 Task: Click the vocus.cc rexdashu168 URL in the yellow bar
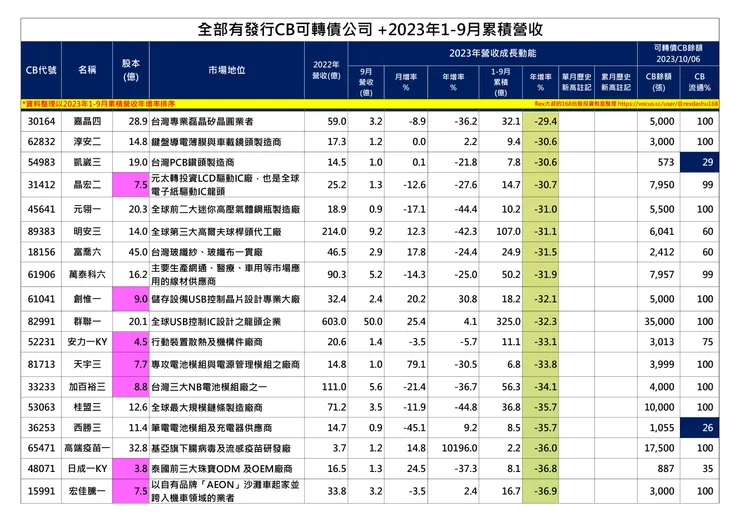click(x=668, y=104)
